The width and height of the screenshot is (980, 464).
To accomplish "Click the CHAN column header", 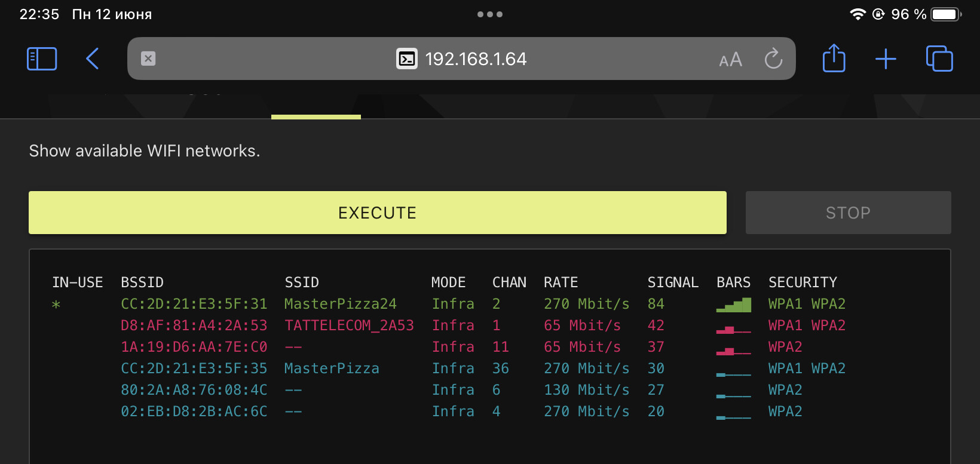I will coord(509,282).
